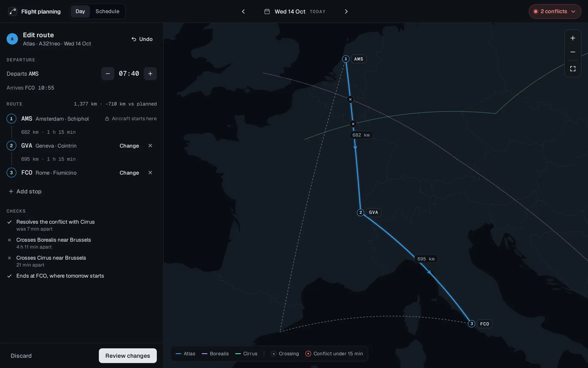The image size is (588, 368).
Task: Click Review changes button
Action: 128,356
